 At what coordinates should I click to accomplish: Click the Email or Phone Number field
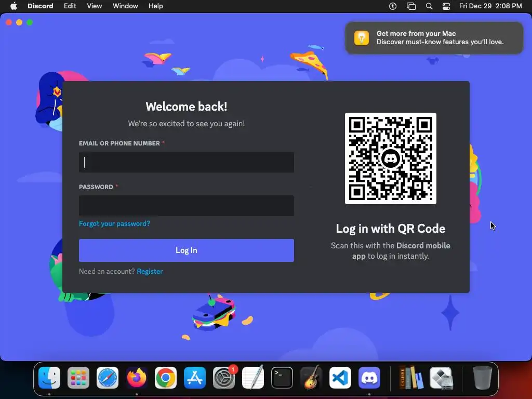[x=187, y=162]
